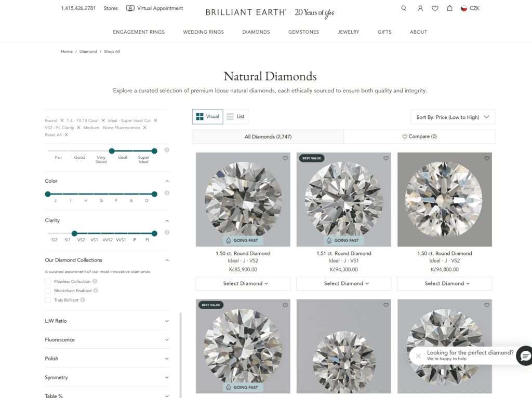
Task: Open Select Diamond for the 1.51 ct. diamond
Action: click(x=343, y=283)
